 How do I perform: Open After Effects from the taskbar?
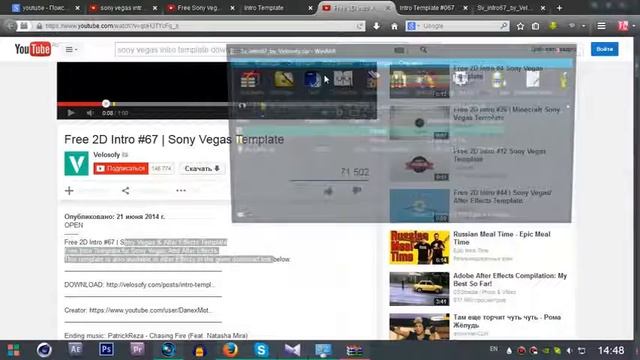(76, 350)
